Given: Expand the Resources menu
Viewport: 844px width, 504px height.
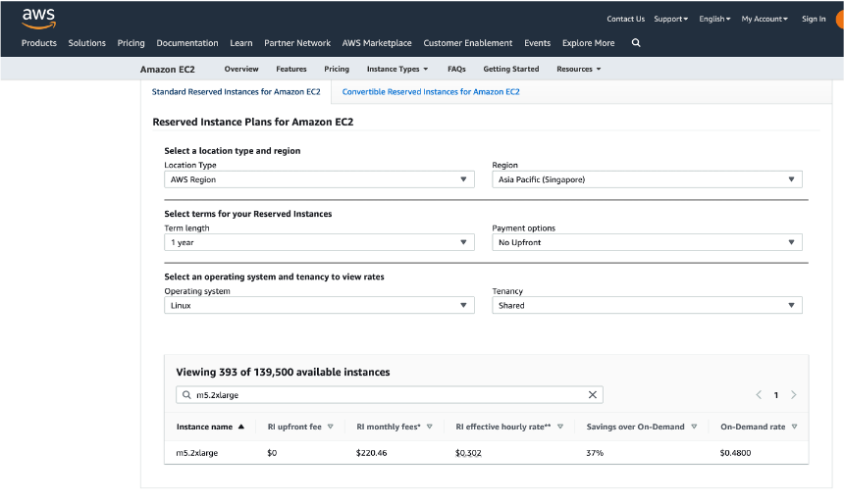Looking at the screenshot, I should tap(579, 69).
